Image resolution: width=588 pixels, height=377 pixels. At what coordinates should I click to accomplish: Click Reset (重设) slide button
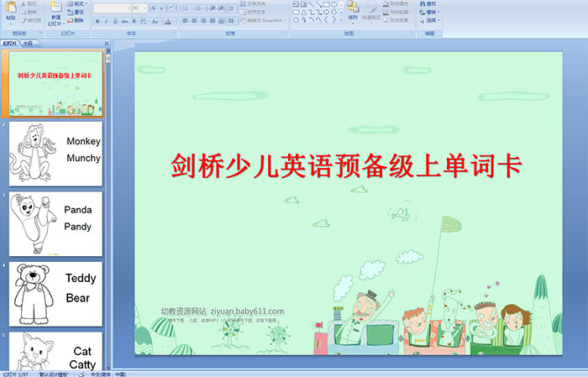(76, 12)
